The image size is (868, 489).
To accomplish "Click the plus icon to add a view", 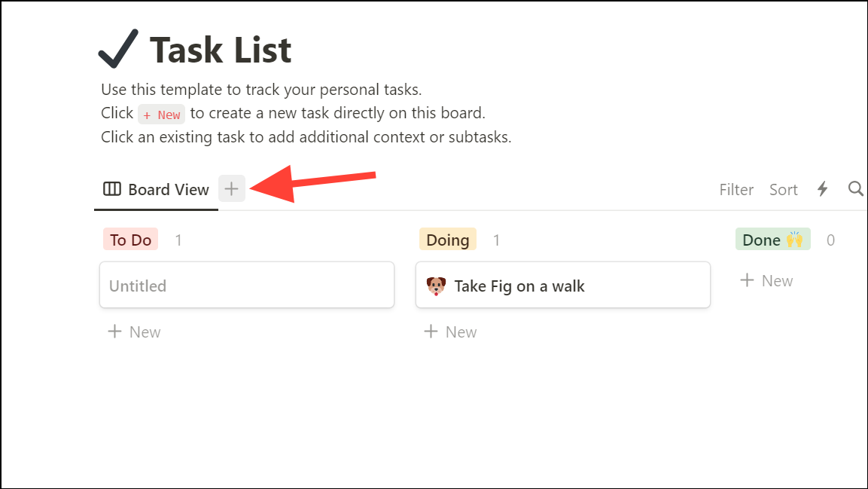I will (231, 188).
